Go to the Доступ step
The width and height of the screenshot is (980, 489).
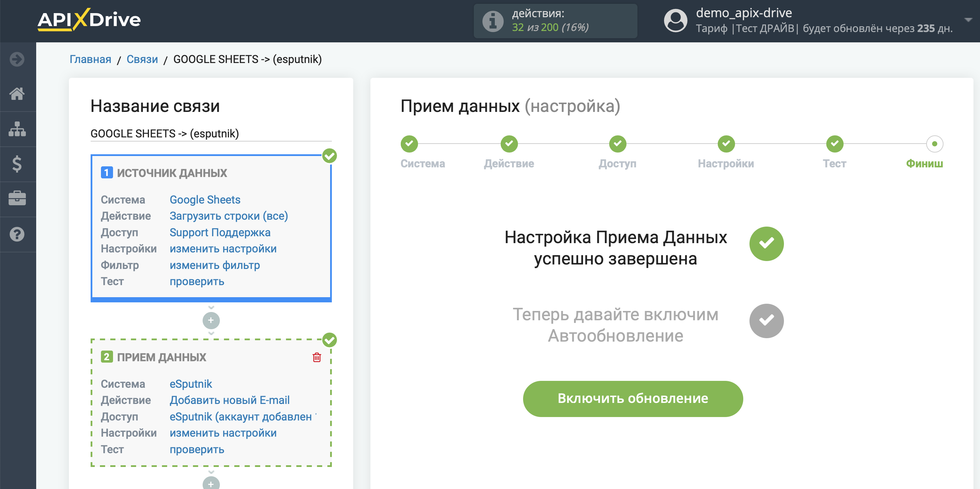[617, 144]
